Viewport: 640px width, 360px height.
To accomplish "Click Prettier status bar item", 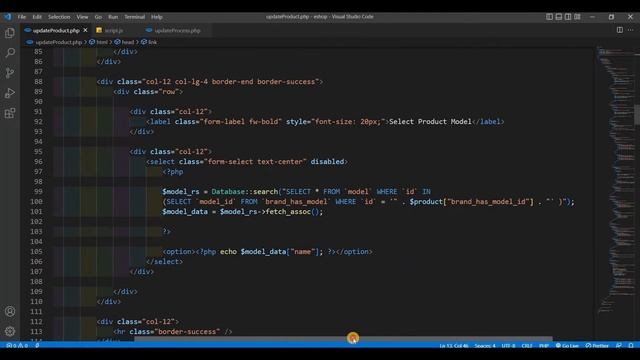I will [x=597, y=345].
